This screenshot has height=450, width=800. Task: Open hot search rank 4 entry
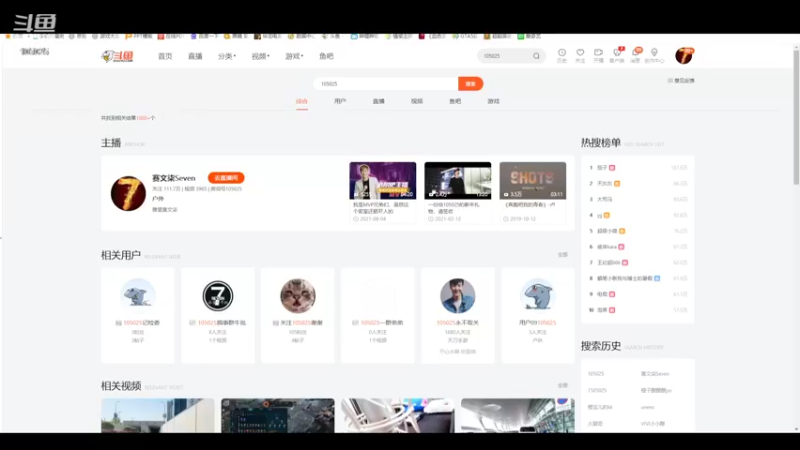coord(599,215)
